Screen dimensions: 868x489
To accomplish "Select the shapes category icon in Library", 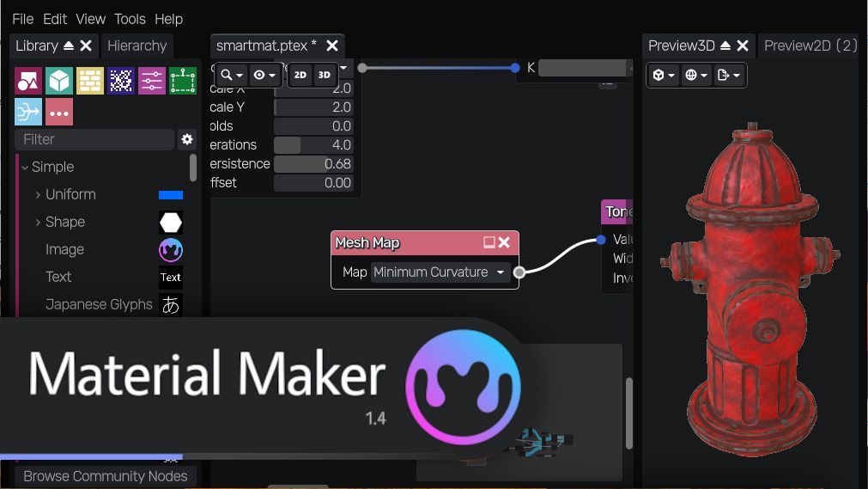I will click(28, 81).
